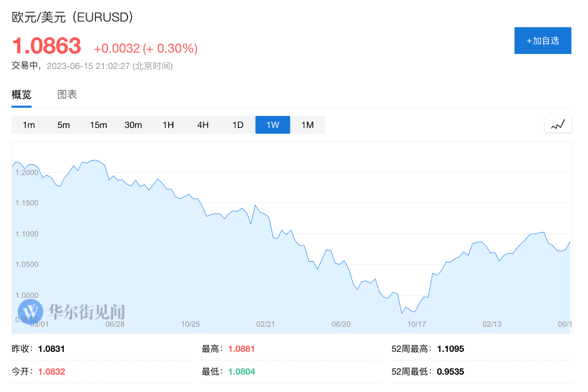Open the 图表 tab
This screenshot has height=392, width=588.
(x=67, y=95)
